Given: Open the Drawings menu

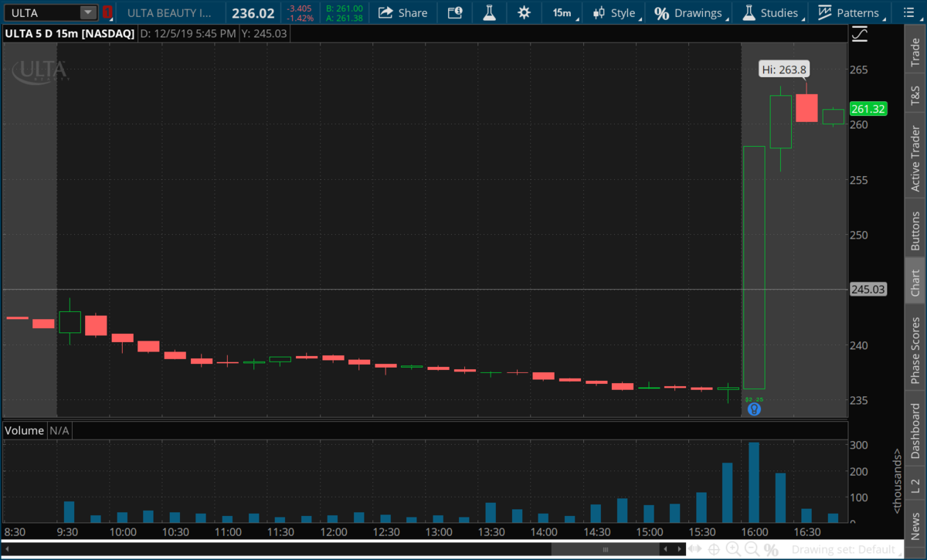Looking at the screenshot, I should tap(691, 12).
